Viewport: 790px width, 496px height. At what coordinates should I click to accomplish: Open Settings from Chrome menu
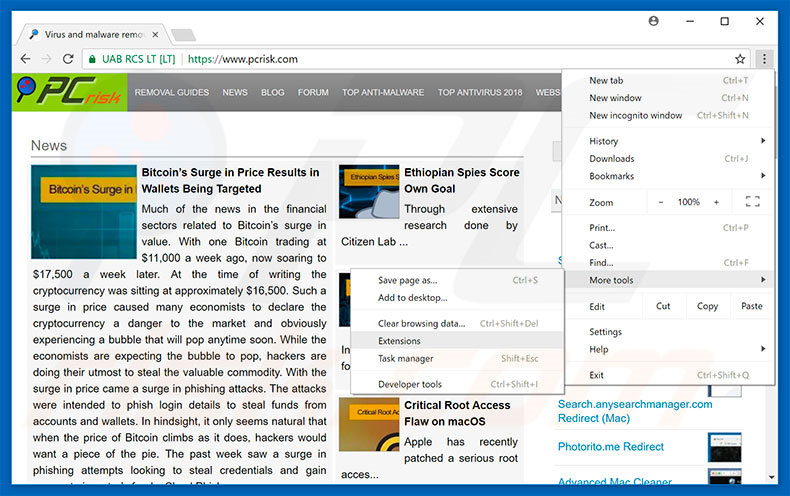(x=668, y=332)
